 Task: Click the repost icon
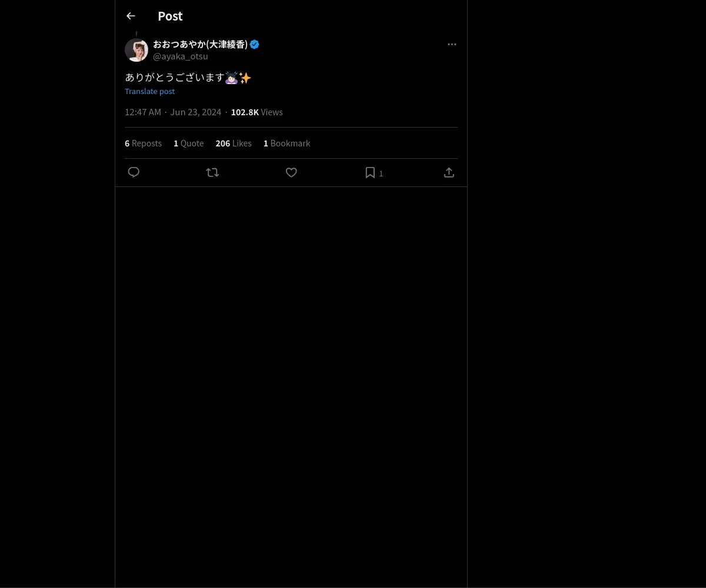click(x=212, y=172)
